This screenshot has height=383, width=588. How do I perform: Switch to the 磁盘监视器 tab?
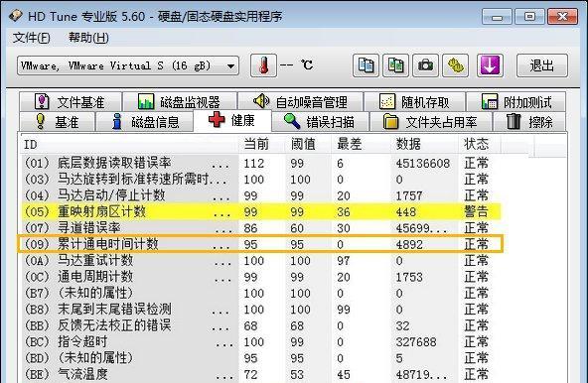point(180,101)
